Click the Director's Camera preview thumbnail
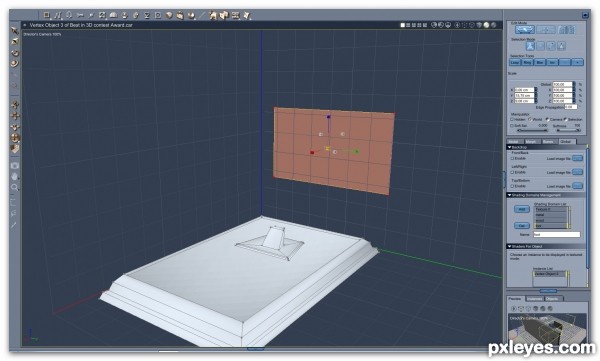600x361 pixels. tap(547, 328)
